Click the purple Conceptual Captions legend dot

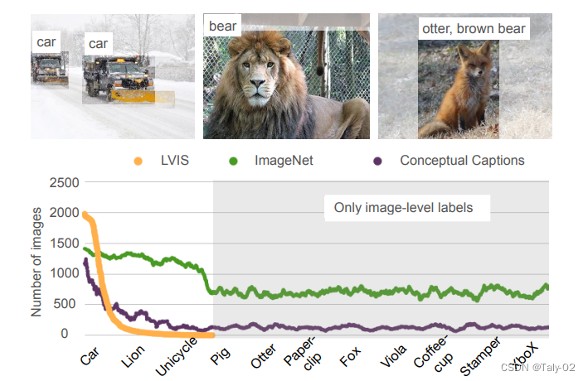point(377,161)
